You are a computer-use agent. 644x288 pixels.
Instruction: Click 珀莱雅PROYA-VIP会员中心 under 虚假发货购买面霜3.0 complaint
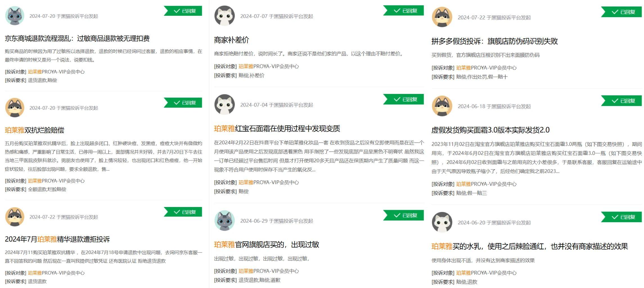[x=486, y=184]
